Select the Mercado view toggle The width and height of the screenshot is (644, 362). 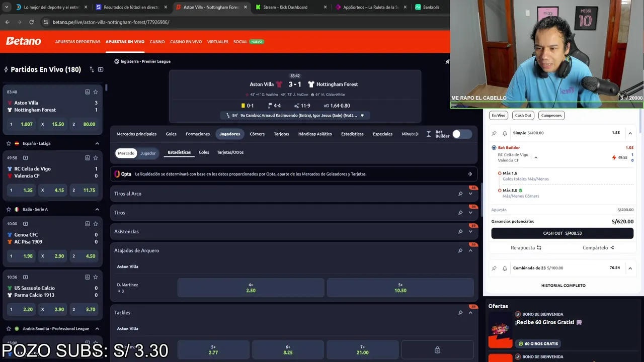click(x=126, y=153)
